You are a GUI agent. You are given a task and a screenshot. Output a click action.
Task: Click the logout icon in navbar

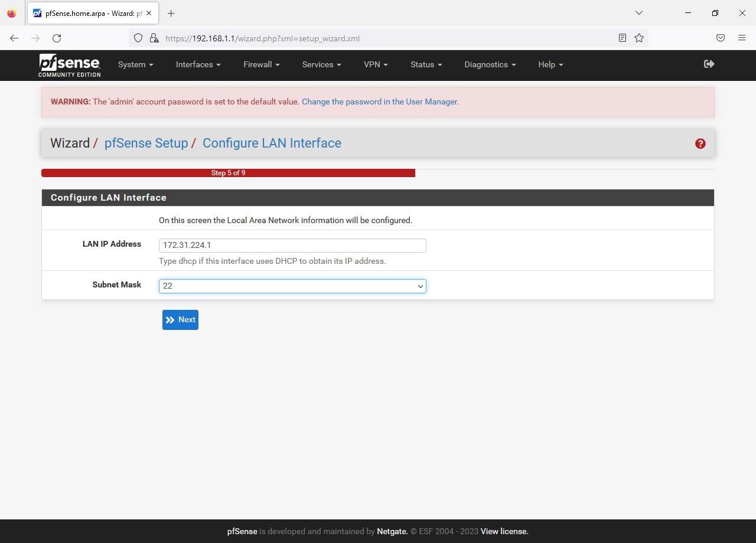click(709, 64)
